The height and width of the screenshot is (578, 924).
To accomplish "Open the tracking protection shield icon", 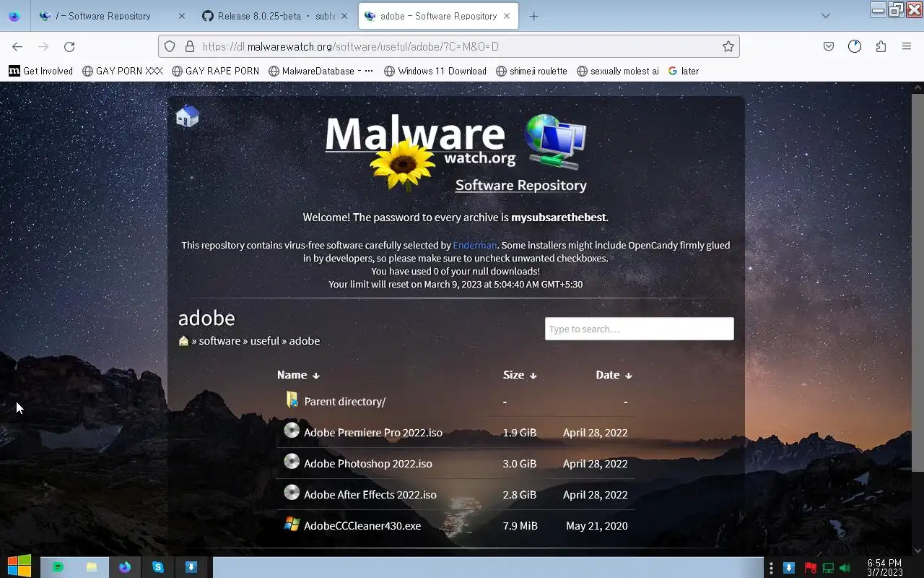I will pyautogui.click(x=170, y=46).
